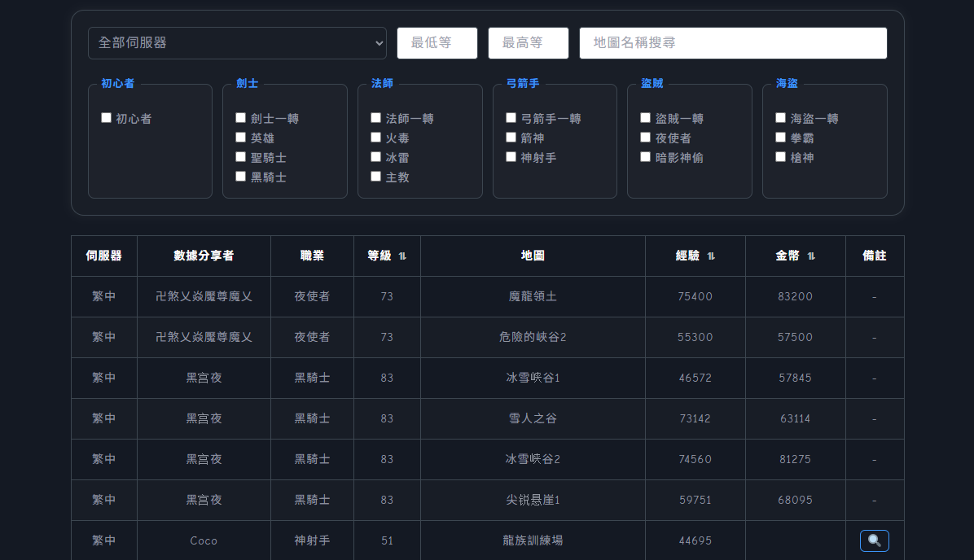The height and width of the screenshot is (560, 974).
Task: Click the 數據分享者 column header
Action: click(204, 256)
